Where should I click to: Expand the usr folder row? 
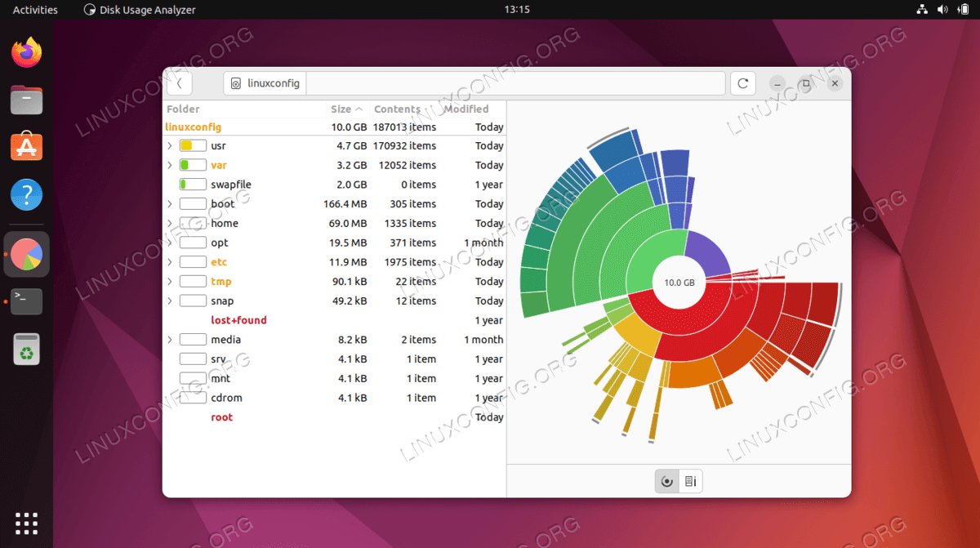[x=169, y=146]
